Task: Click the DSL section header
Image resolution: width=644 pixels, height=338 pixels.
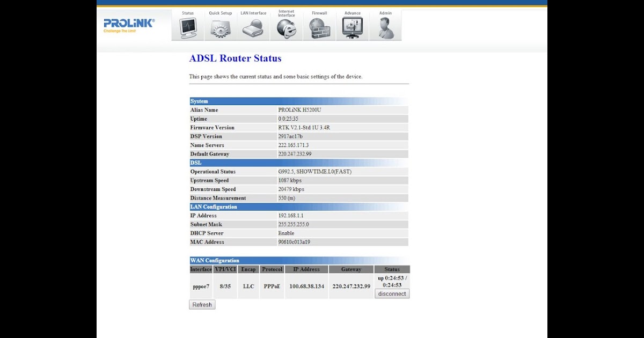Action: [x=299, y=163]
